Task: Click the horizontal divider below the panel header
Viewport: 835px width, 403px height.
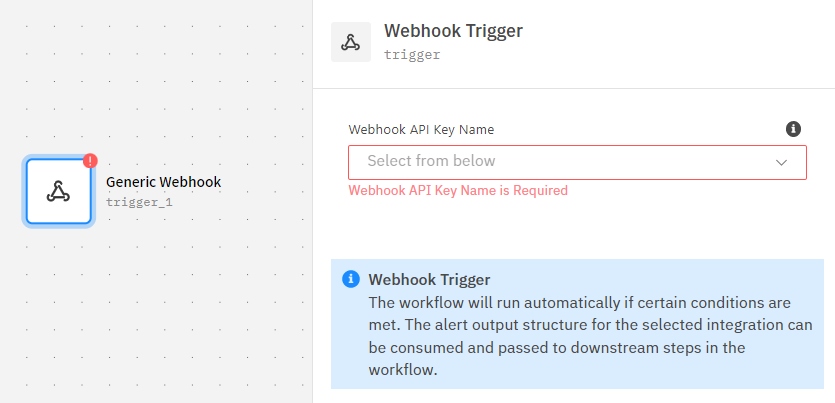Action: click(x=574, y=88)
